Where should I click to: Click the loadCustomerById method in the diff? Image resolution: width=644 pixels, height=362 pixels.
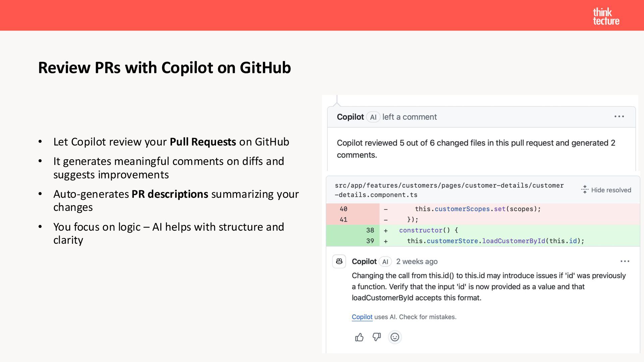(514, 241)
